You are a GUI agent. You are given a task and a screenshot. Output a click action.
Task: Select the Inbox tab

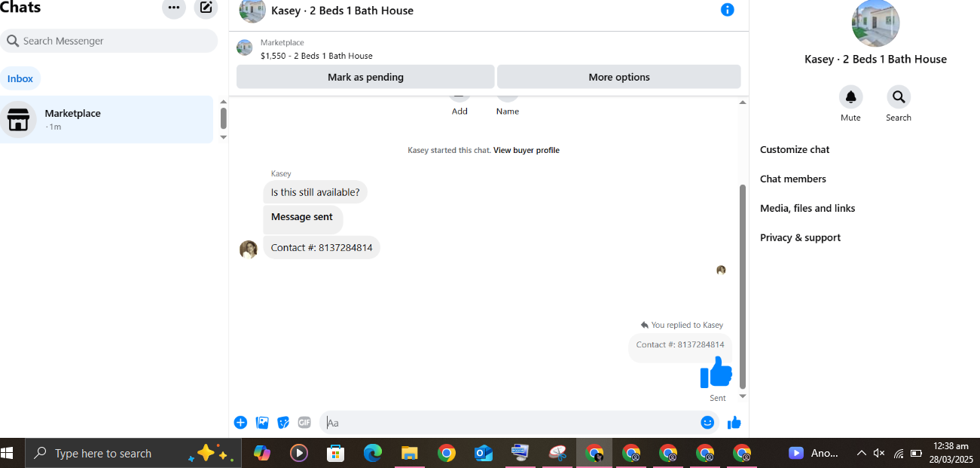tap(20, 78)
